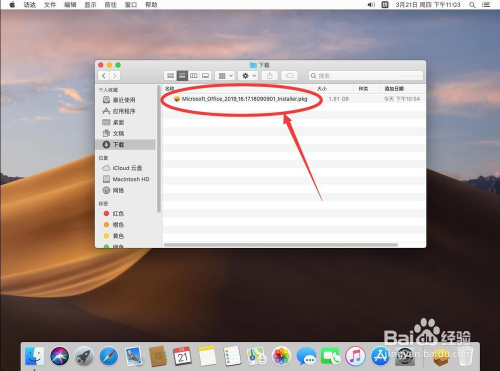Sort by the 大小 column header
This screenshot has width=500, height=371.
click(x=333, y=89)
